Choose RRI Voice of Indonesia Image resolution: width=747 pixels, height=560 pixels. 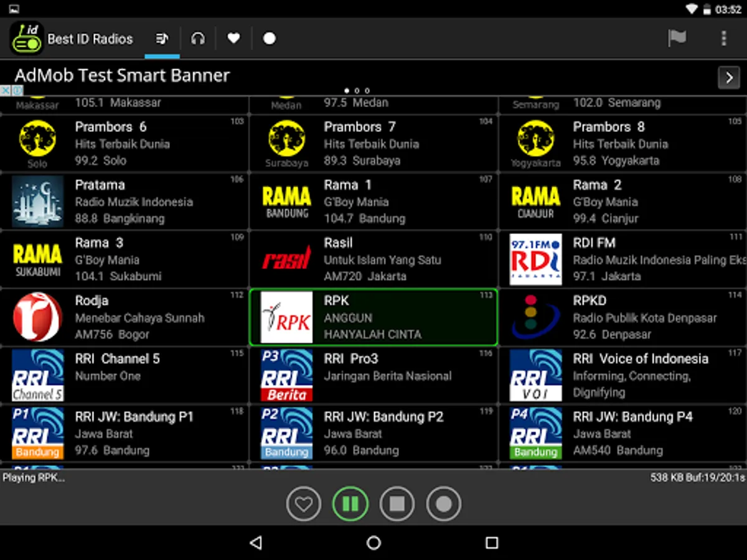point(623,375)
